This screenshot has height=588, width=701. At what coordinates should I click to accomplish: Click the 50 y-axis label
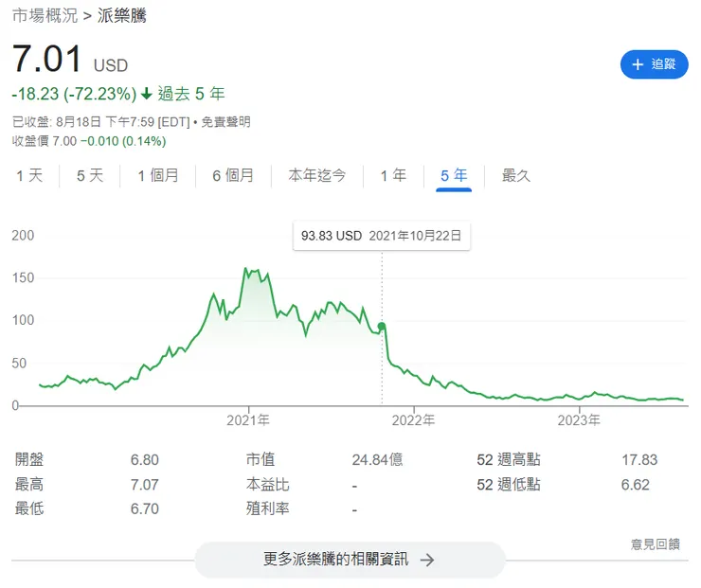tap(19, 364)
